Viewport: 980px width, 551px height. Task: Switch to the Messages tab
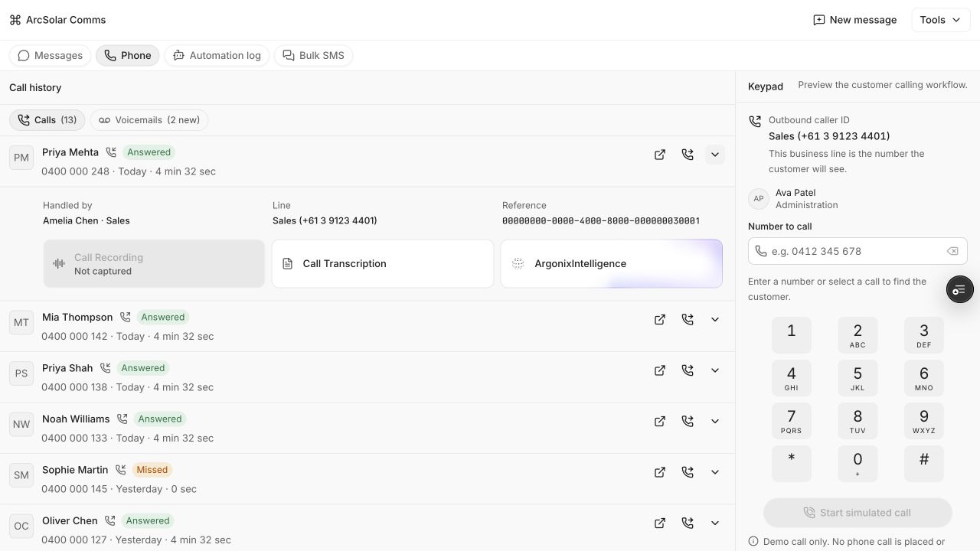[51, 56]
